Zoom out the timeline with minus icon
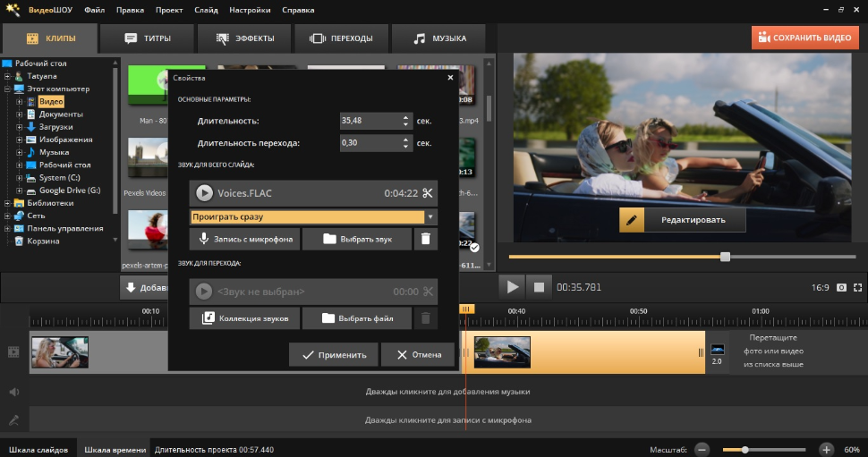The width and height of the screenshot is (868, 457). click(x=702, y=449)
